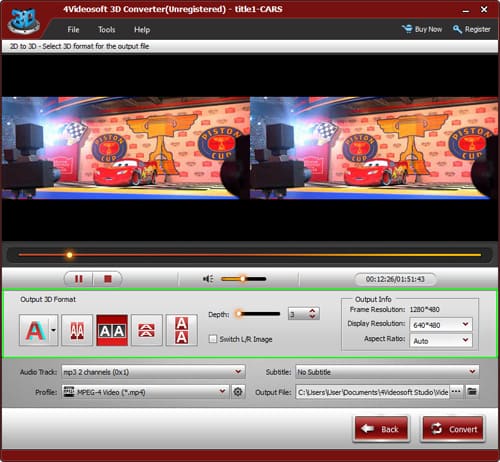This screenshot has height=462, width=500.
Task: Click the Output File path field
Action: [372, 392]
